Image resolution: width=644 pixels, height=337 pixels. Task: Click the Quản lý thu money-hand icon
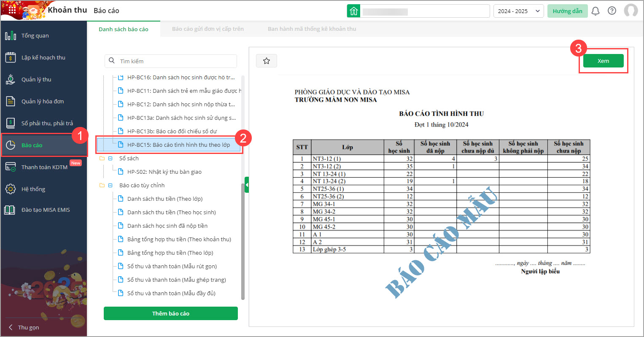(x=11, y=79)
